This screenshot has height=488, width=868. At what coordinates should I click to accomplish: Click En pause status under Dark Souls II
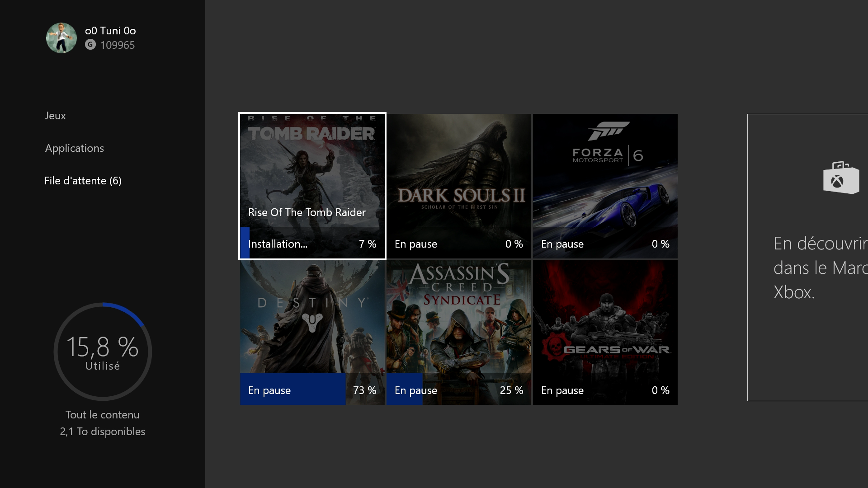tap(416, 244)
